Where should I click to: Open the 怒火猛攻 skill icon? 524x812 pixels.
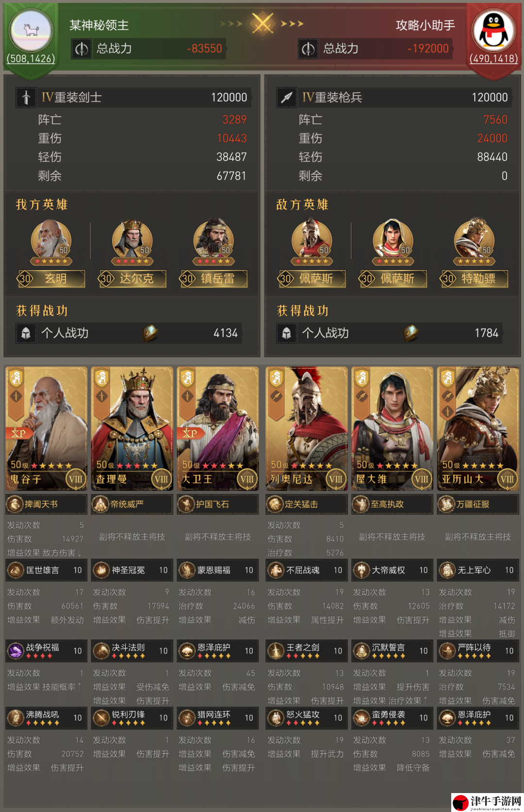click(x=275, y=718)
